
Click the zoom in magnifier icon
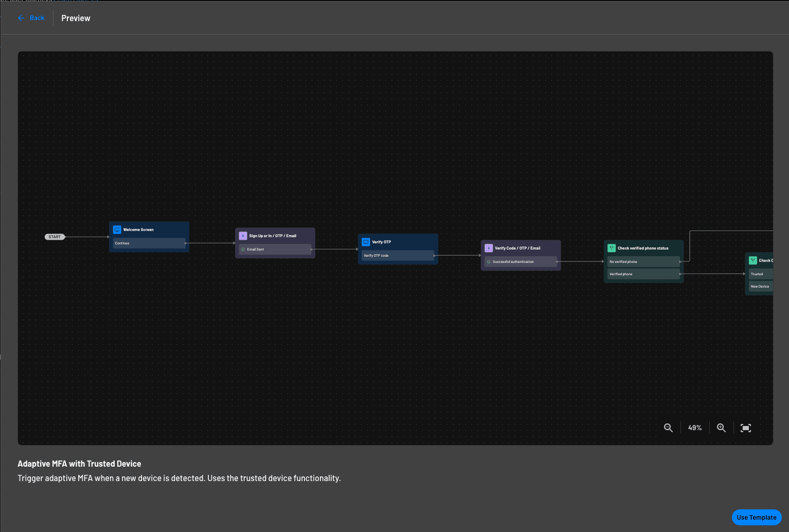pos(721,428)
